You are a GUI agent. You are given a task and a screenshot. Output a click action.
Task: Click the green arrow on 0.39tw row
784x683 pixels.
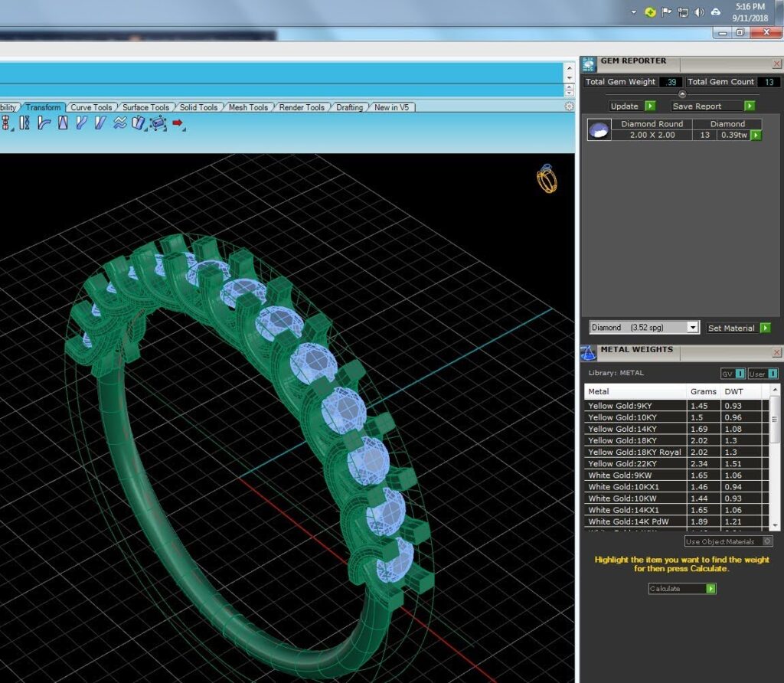(756, 135)
